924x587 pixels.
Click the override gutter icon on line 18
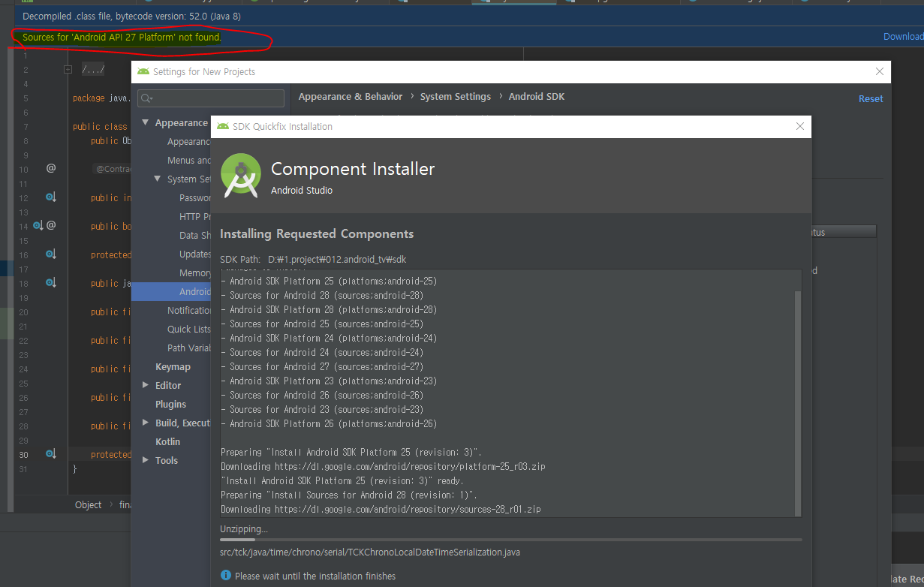(51, 283)
